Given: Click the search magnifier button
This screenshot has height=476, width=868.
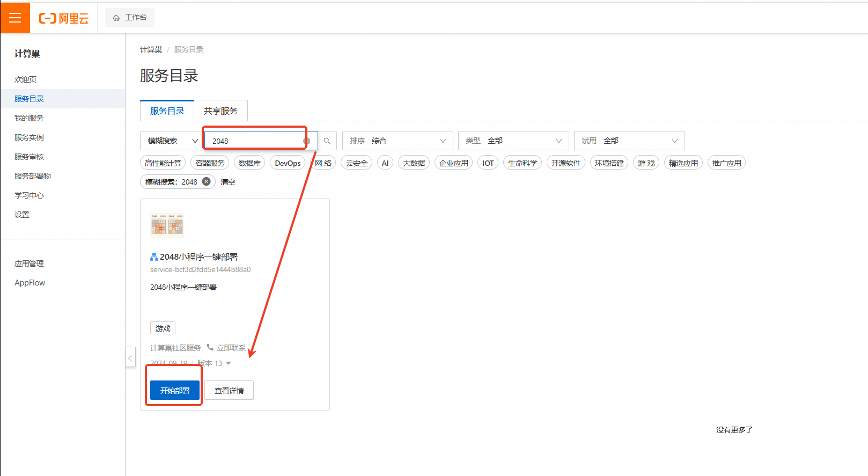Looking at the screenshot, I should 327,141.
